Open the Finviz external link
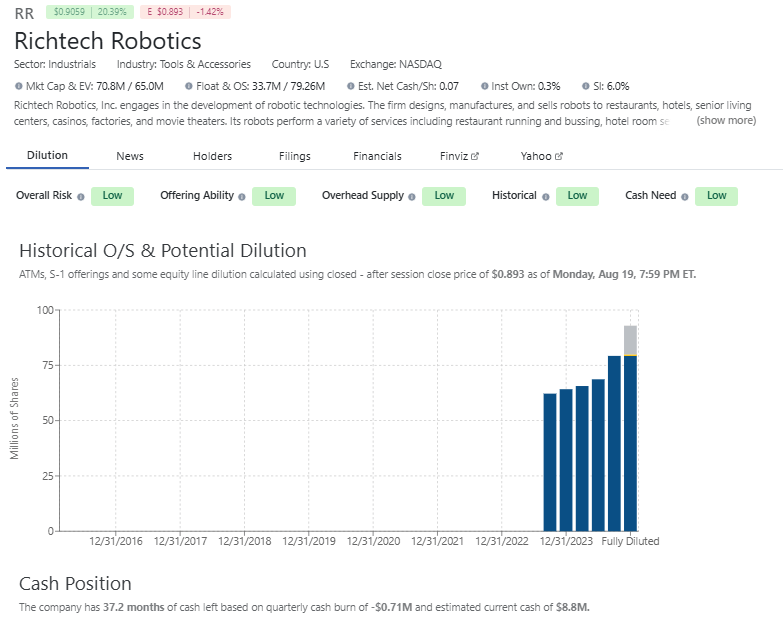Image resolution: width=783 pixels, height=628 pixels. [459, 157]
